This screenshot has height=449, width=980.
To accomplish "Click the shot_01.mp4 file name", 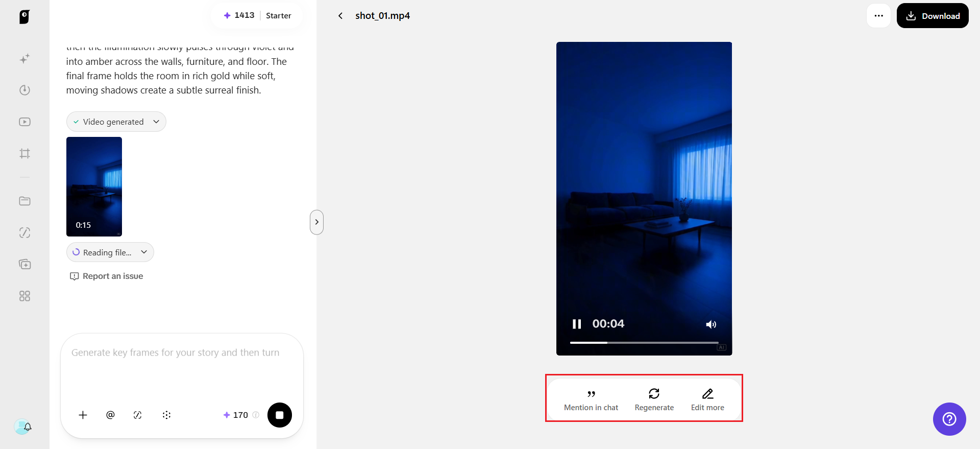I will (x=383, y=16).
